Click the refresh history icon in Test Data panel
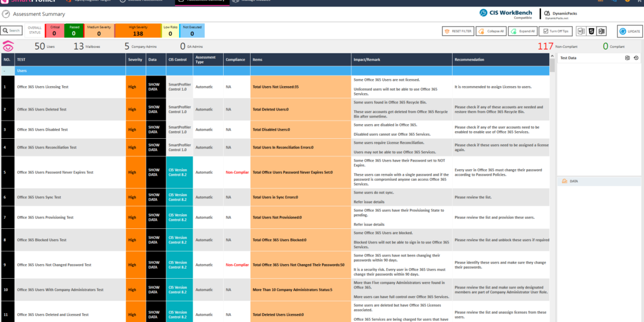This screenshot has width=644, height=322. pos(636,58)
